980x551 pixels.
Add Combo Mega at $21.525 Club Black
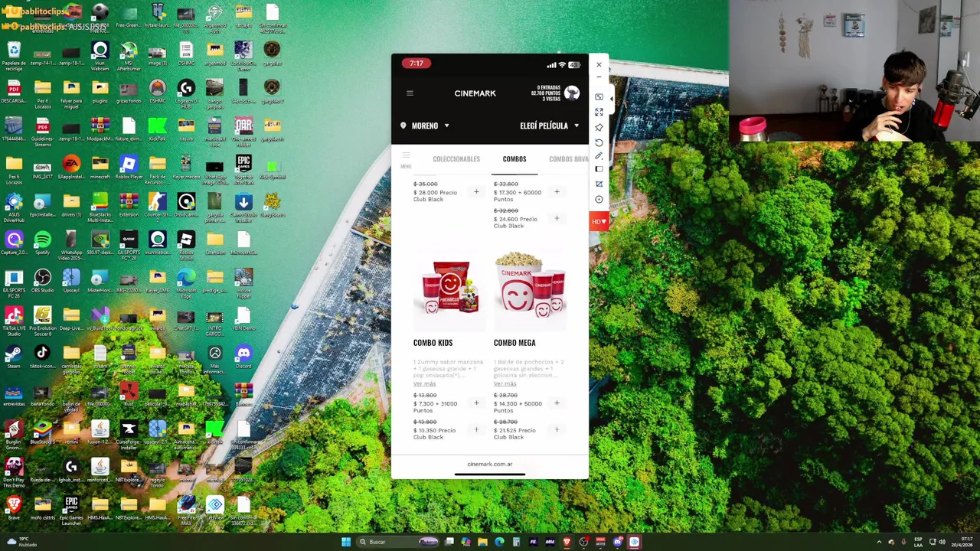pos(557,430)
